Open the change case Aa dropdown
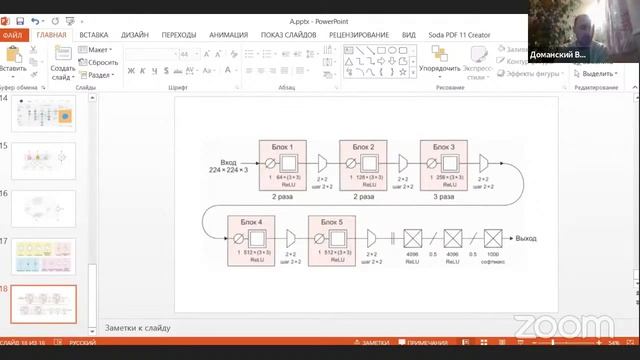This screenshot has height=360, width=640. click(208, 71)
